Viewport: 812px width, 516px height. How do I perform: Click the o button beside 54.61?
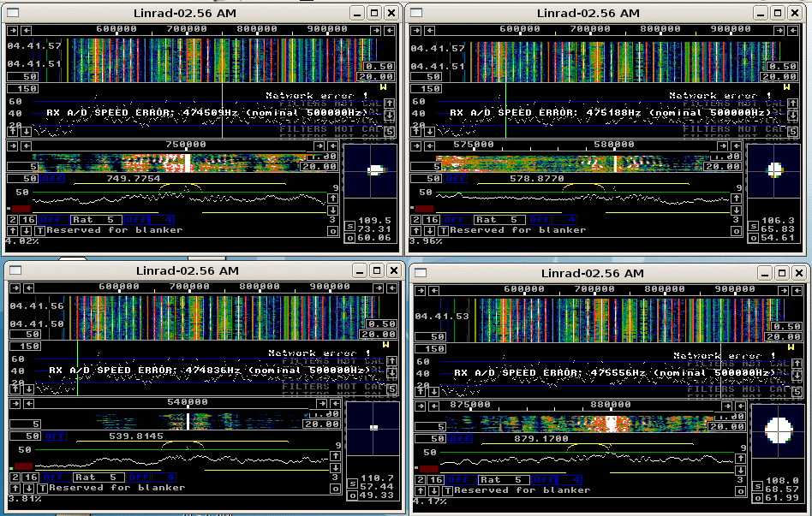click(754, 238)
